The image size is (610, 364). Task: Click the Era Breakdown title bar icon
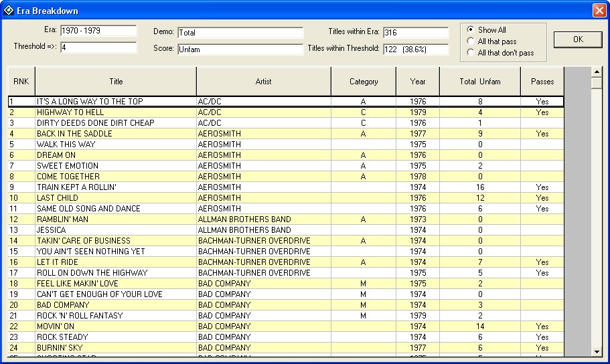(x=9, y=11)
